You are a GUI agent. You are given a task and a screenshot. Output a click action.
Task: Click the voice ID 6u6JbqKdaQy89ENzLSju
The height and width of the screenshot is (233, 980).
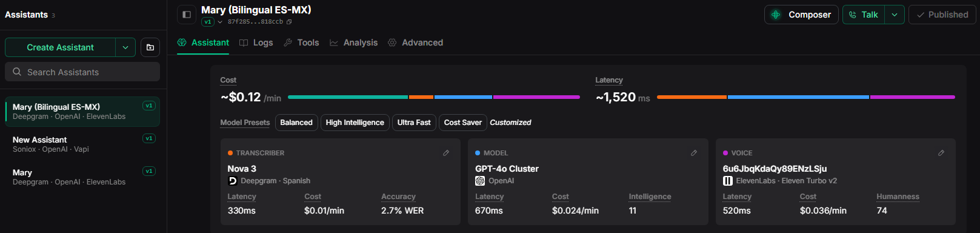(775, 169)
